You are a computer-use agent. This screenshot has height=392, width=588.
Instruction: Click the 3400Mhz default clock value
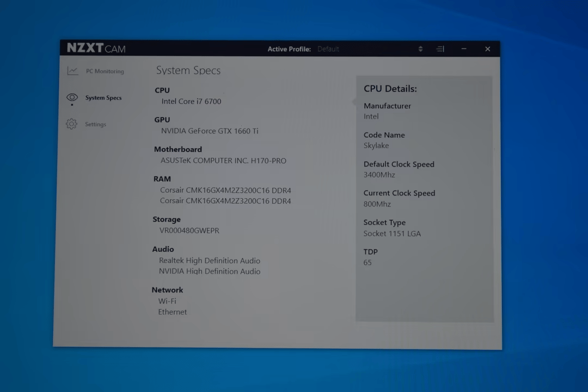[x=379, y=175]
